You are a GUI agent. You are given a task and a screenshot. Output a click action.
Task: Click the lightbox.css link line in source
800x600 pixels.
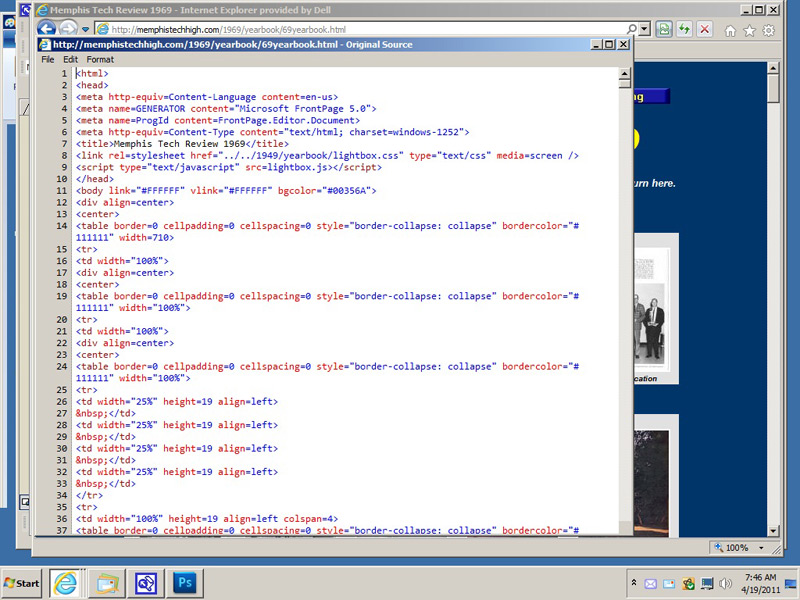click(x=327, y=156)
